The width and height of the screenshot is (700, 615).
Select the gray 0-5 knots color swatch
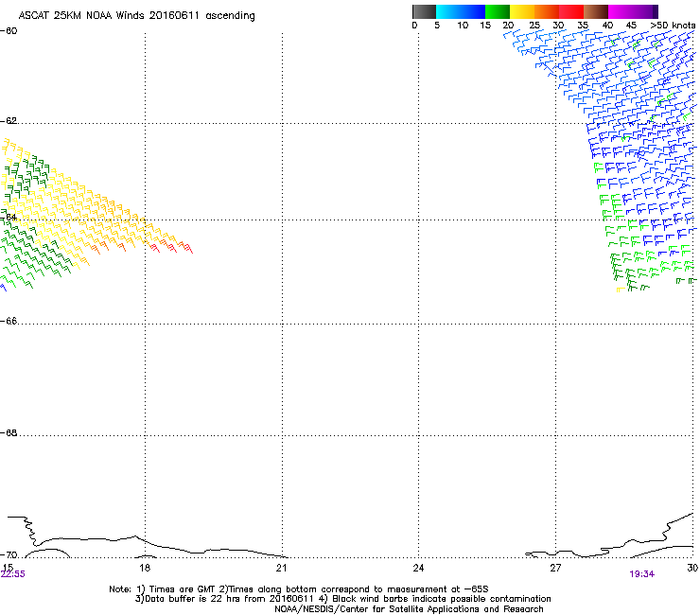pyautogui.click(x=424, y=11)
